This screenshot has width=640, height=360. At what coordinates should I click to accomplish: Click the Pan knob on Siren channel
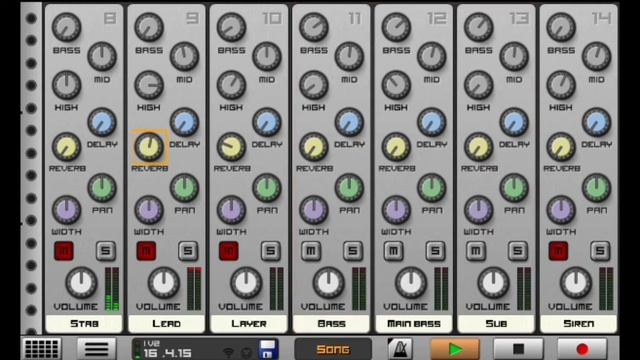coord(597,188)
